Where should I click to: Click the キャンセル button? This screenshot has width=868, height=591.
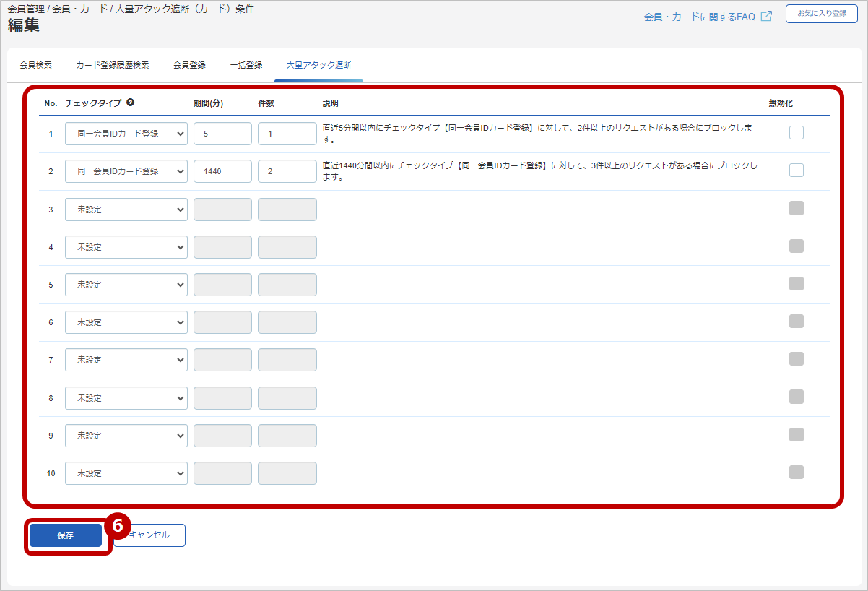coord(149,535)
